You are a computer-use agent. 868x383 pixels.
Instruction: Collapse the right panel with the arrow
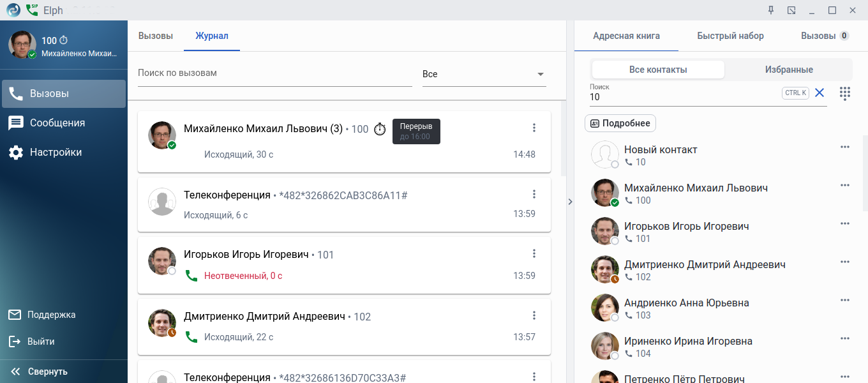pos(570,202)
